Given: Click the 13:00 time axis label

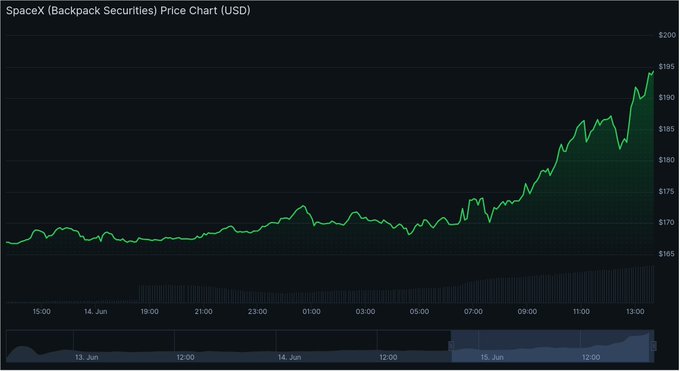Looking at the screenshot, I should coord(635,312).
